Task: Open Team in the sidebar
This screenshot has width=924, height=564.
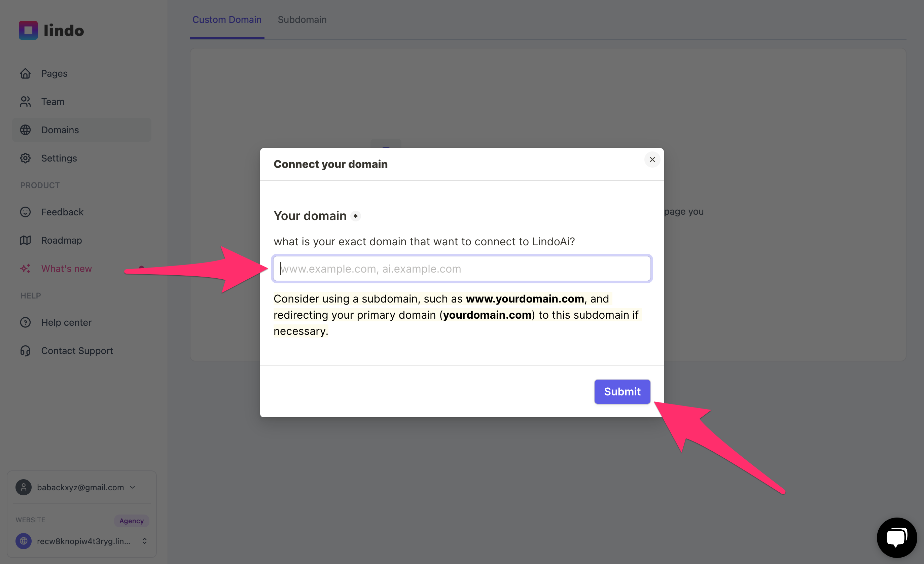Action: 82,102
